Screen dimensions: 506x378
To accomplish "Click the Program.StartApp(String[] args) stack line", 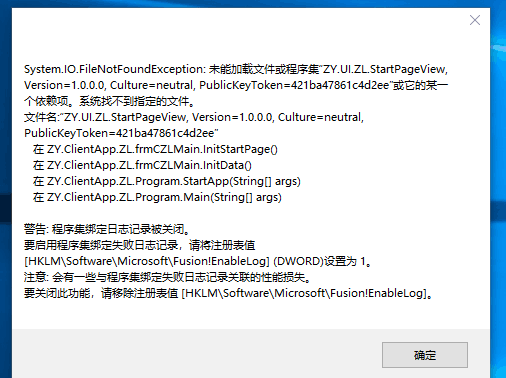I will pos(167,181).
